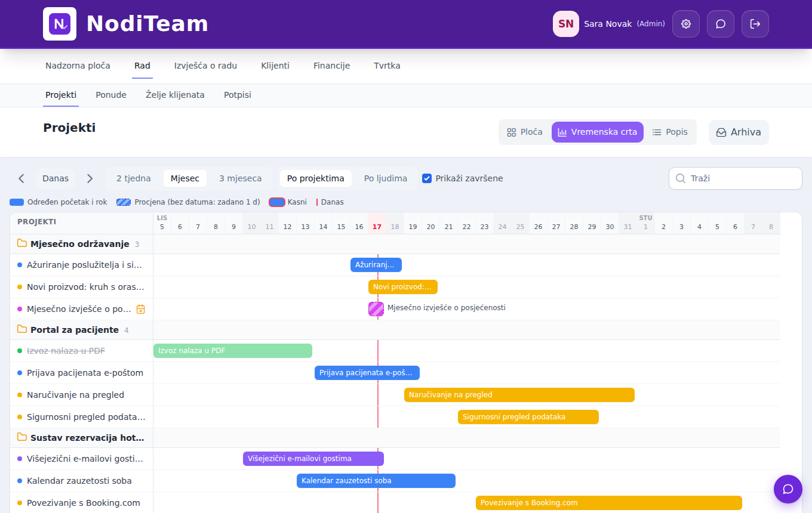Open the Nadzorna ploča menu item

point(78,66)
